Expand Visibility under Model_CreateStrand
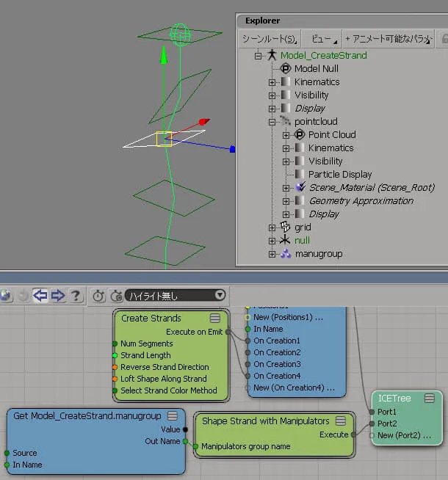Viewport: 448px width, 480px height. [272, 95]
